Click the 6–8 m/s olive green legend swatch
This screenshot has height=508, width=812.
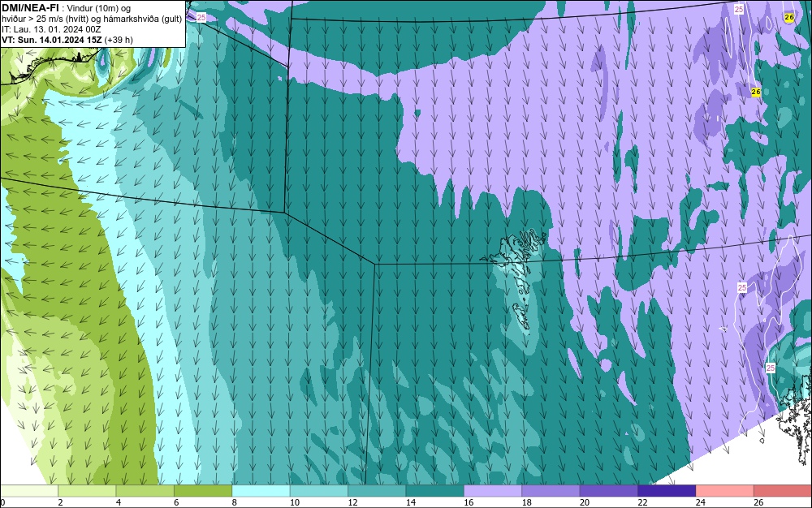203,491
